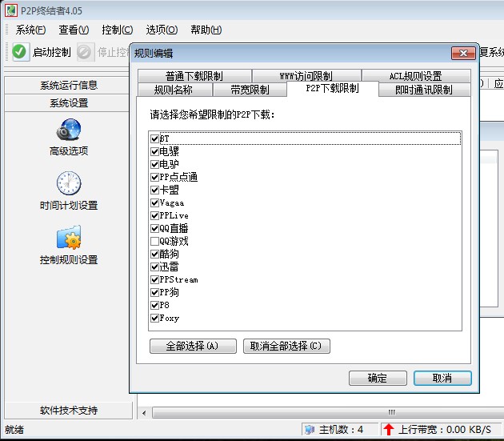Viewport: 504px width, 441px height.
Task: Open the 选项(O) menu
Action: coord(162,30)
